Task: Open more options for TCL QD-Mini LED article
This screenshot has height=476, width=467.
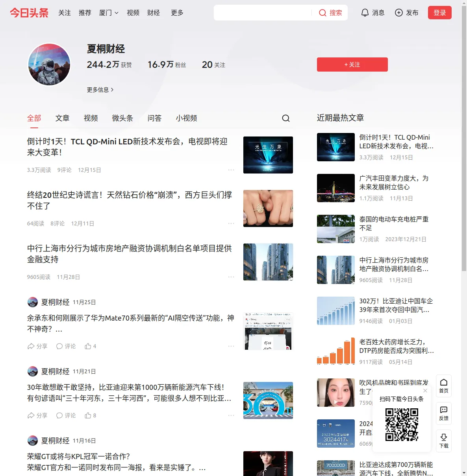Action: [x=231, y=170]
